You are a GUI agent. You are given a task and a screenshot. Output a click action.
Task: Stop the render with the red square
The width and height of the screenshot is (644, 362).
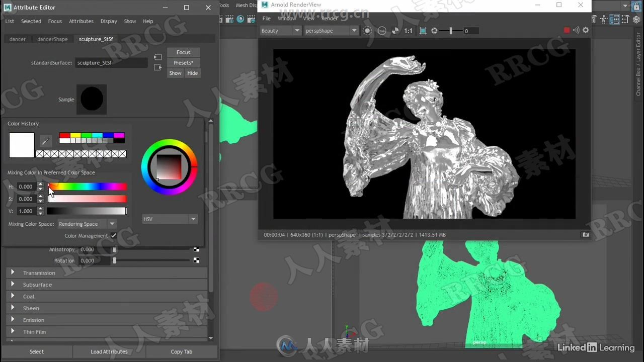pyautogui.click(x=567, y=30)
